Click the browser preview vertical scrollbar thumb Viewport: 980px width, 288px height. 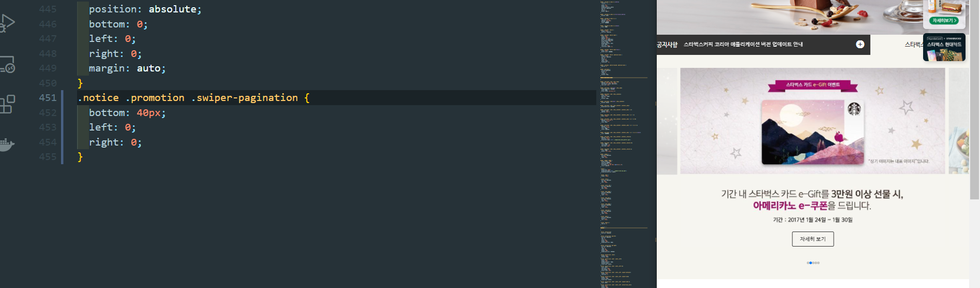pyautogui.click(x=974, y=99)
